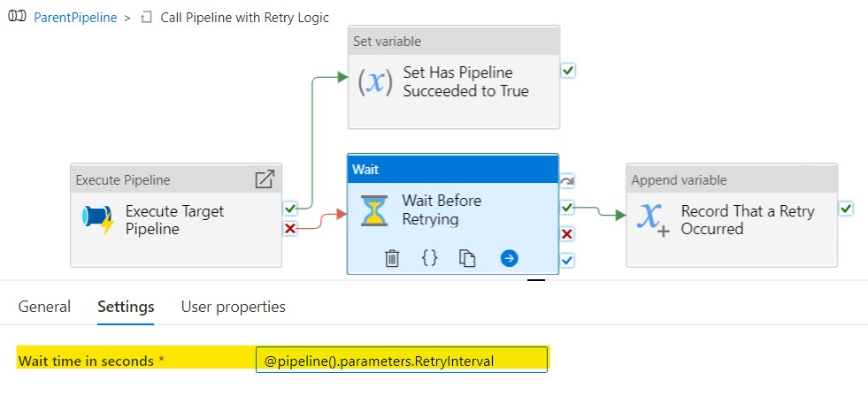The image size is (868, 403).
Task: Click the Wait activity gray skipped-output arrow
Action: [567, 181]
